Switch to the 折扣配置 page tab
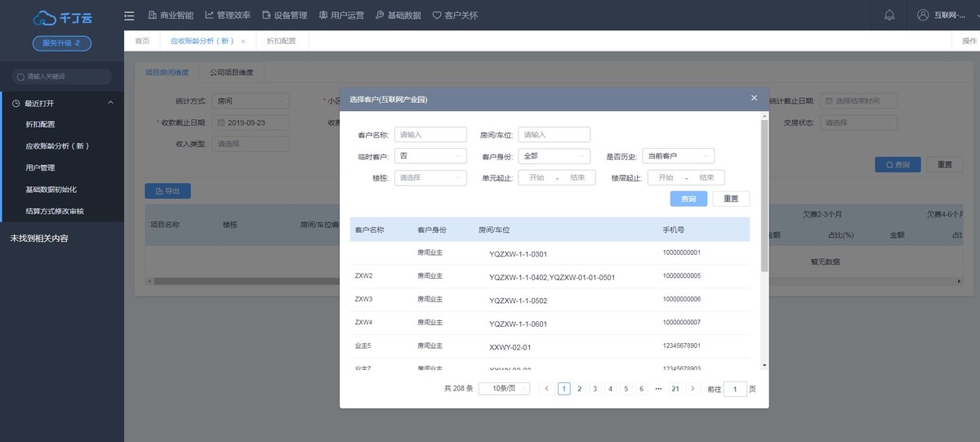980x442 pixels. coord(281,41)
